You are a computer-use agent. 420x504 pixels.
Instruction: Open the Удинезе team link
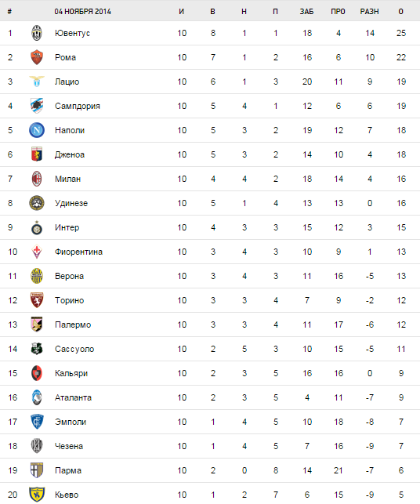tap(71, 203)
